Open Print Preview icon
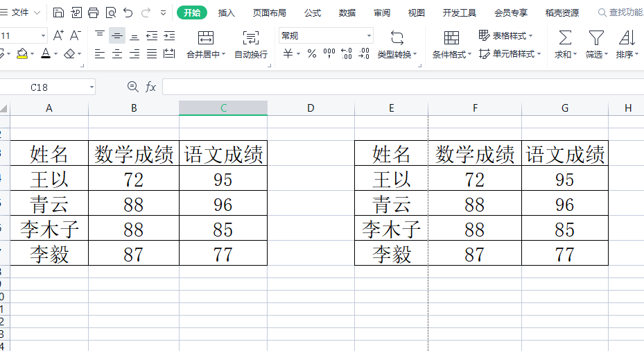 coord(111,12)
